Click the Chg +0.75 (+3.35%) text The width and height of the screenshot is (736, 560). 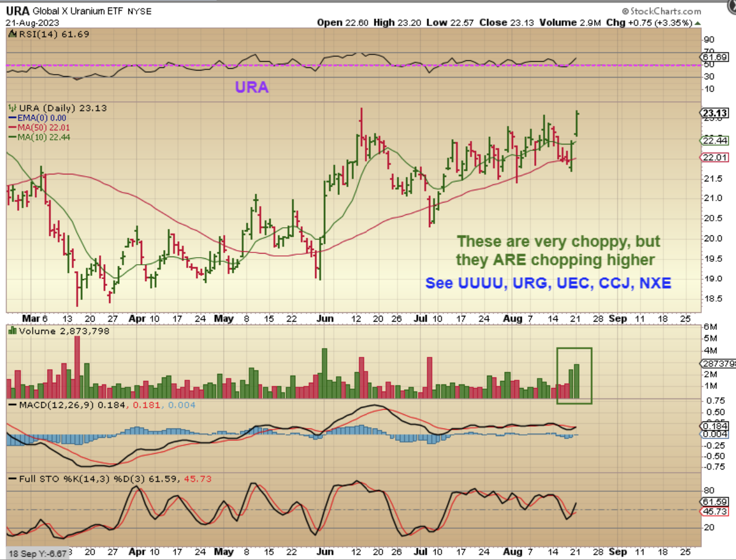click(649, 22)
